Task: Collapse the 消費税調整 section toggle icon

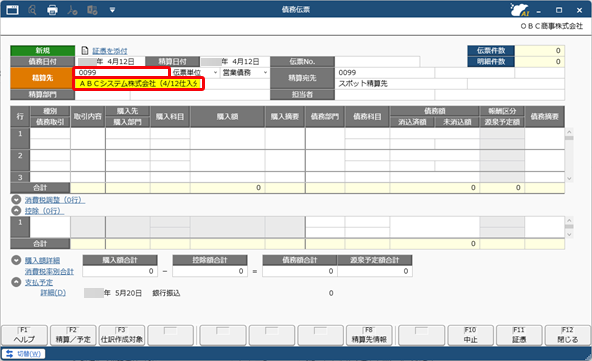Action: point(16,200)
